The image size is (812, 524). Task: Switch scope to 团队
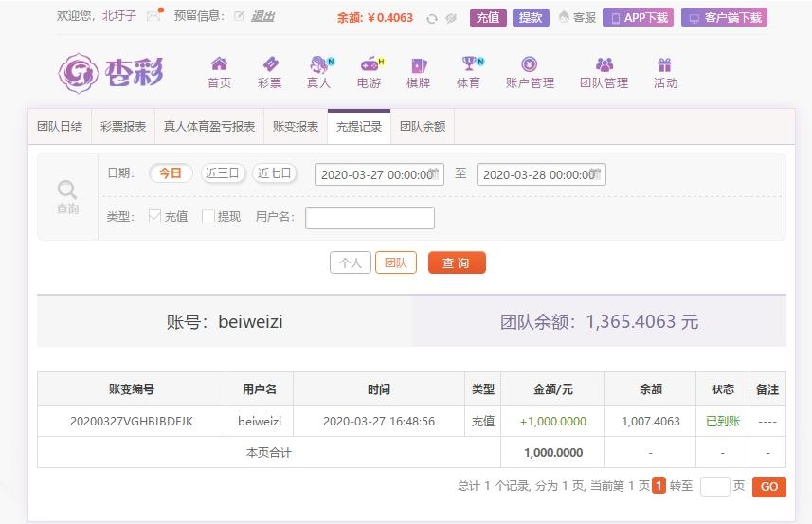click(396, 263)
